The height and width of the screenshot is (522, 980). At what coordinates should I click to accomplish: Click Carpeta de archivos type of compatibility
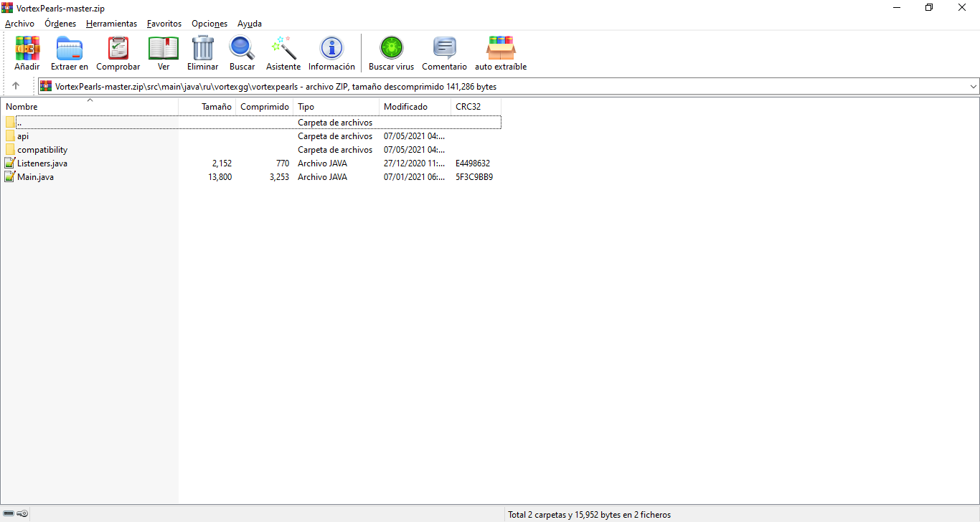coord(335,150)
